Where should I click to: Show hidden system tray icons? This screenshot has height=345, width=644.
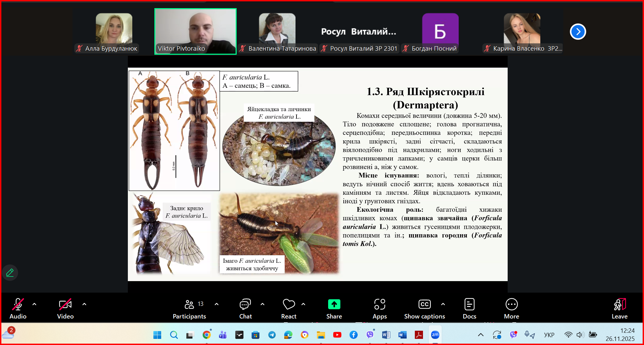(480, 335)
